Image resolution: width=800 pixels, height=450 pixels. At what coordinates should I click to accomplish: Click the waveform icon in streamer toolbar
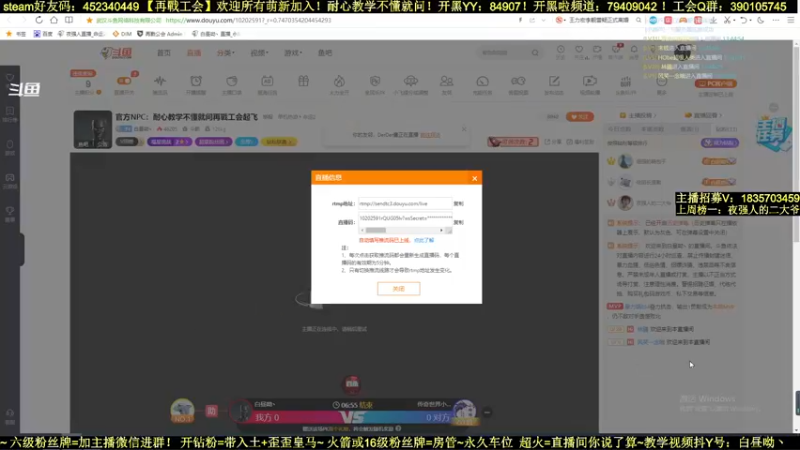[160, 81]
